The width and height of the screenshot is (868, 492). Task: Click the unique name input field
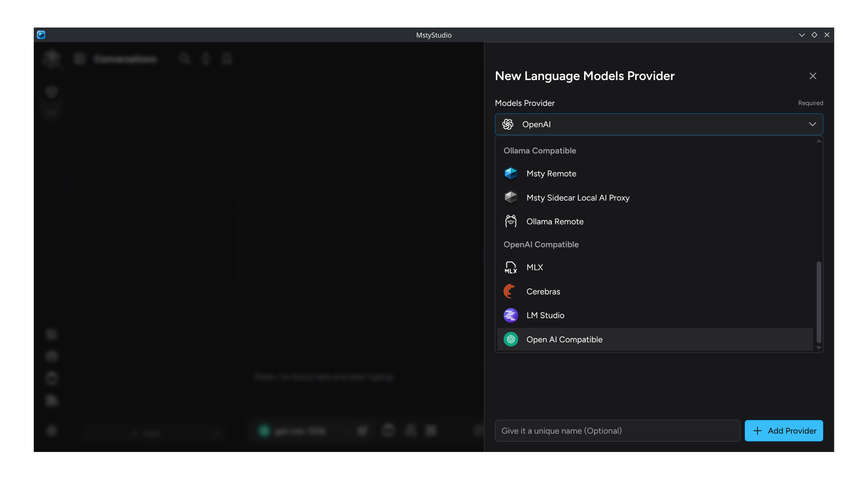(x=617, y=431)
